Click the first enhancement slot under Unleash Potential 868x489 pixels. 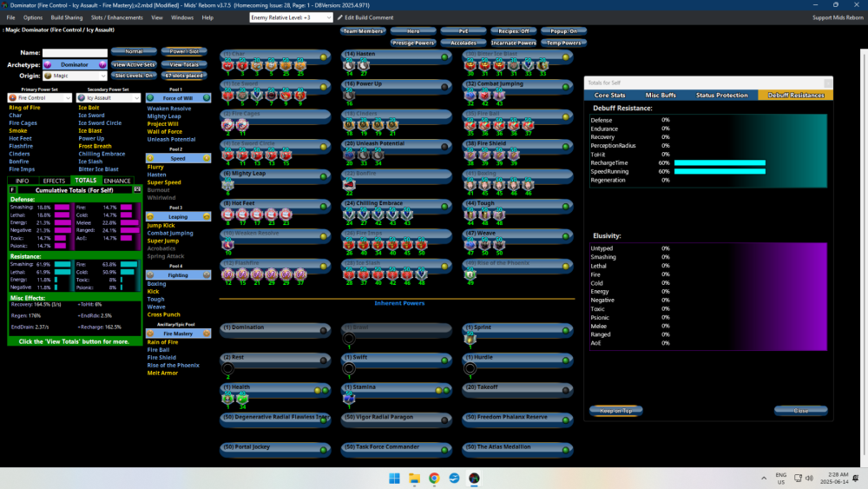[349, 155]
